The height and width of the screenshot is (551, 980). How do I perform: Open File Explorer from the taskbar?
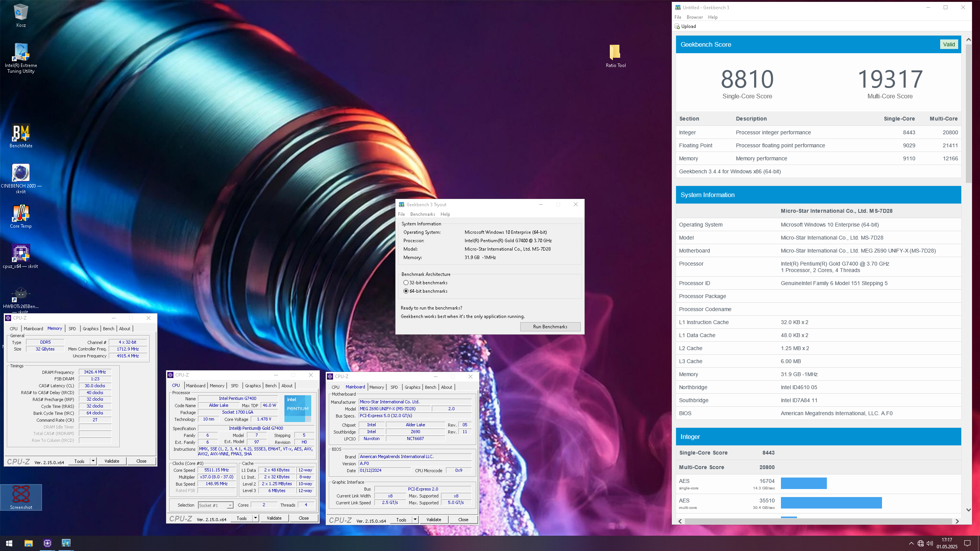coord(28,543)
